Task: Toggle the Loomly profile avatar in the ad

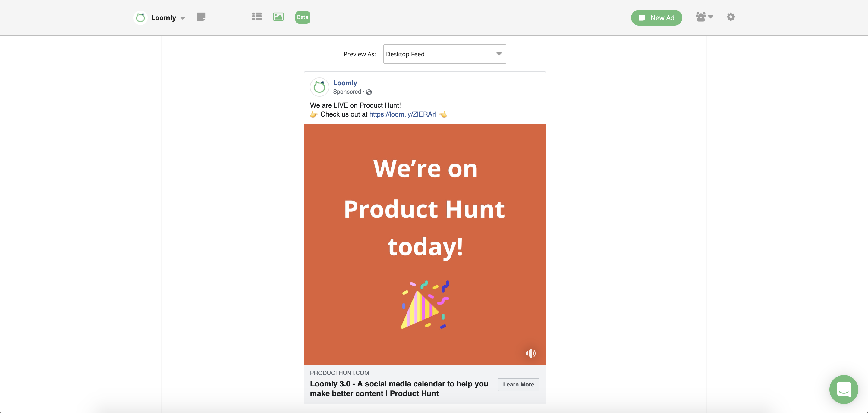Action: [319, 86]
